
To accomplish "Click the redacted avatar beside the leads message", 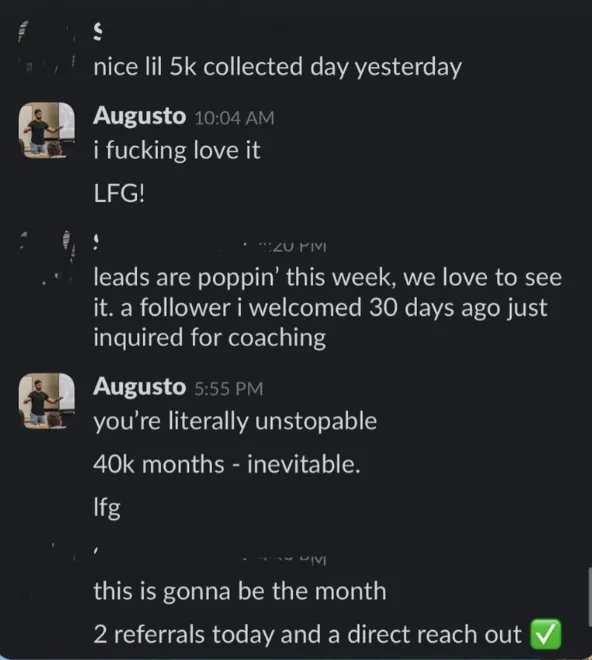I will click(x=47, y=258).
